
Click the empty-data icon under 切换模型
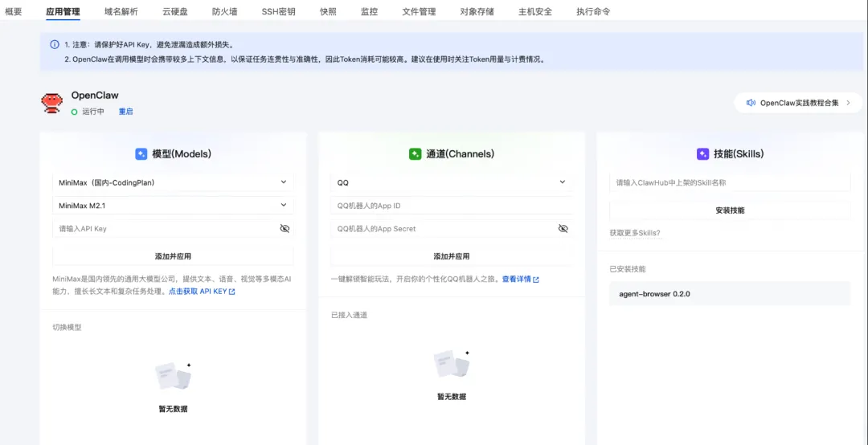(174, 377)
